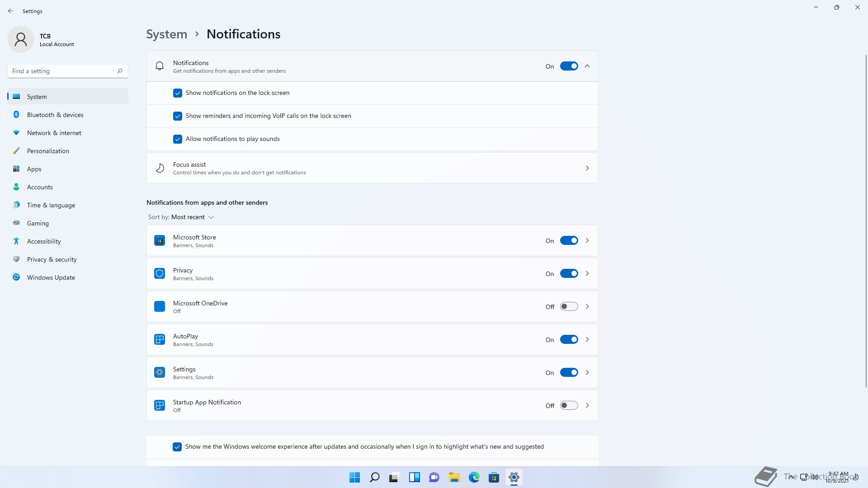Click the Startup App Notification icon

(160, 405)
